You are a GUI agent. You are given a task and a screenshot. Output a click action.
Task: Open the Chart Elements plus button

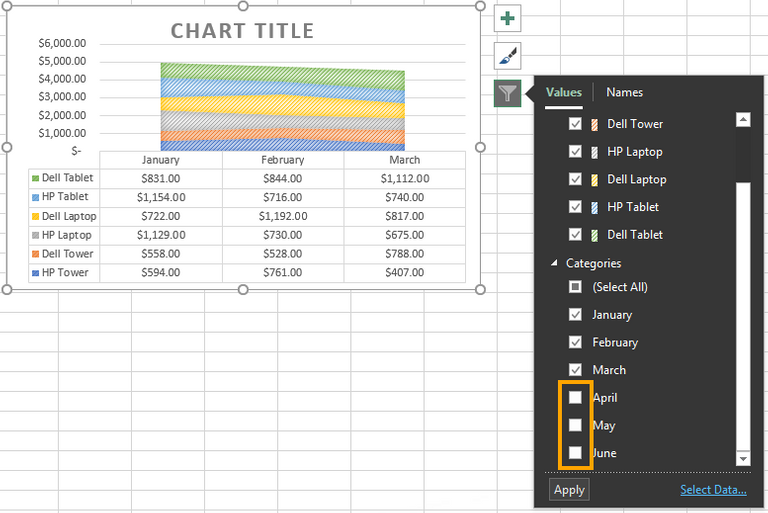pos(507,19)
